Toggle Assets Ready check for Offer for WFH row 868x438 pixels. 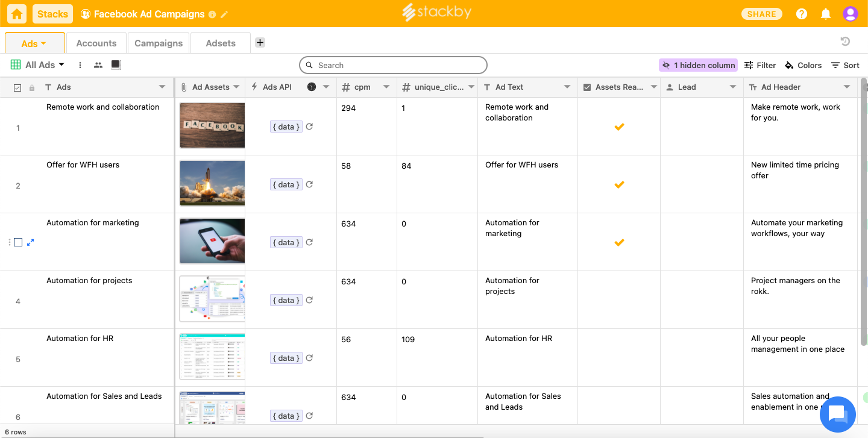pyautogui.click(x=619, y=184)
